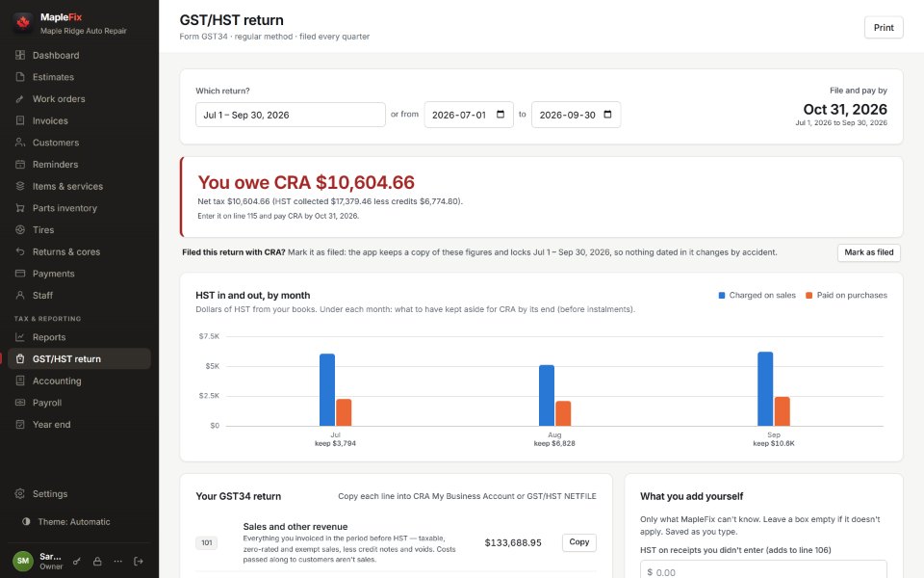Open calendar picker for start date
The image size is (924, 578).
coord(500,115)
